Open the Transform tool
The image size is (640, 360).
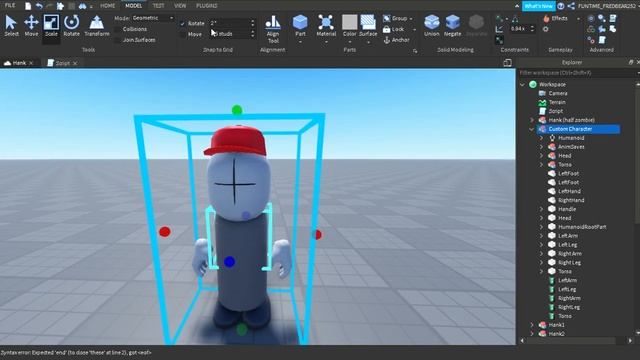97,25
